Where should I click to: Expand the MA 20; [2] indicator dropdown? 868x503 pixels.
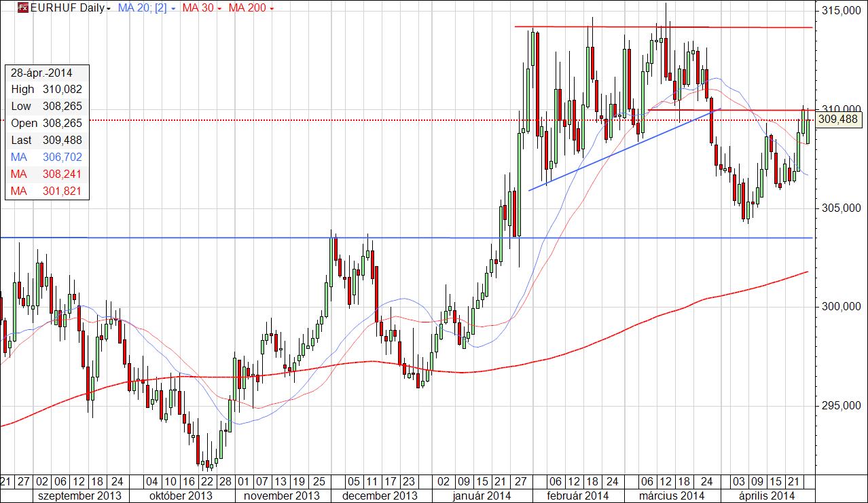173,9
